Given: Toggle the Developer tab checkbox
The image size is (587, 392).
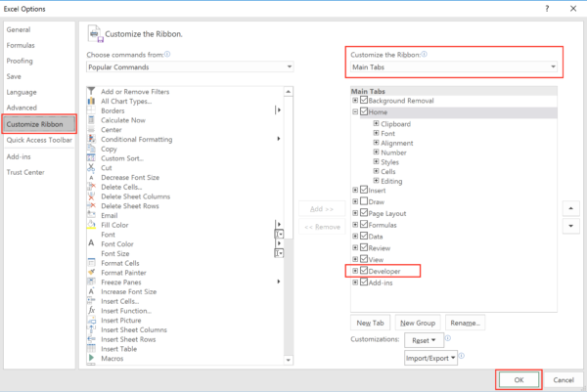Looking at the screenshot, I should click(364, 271).
